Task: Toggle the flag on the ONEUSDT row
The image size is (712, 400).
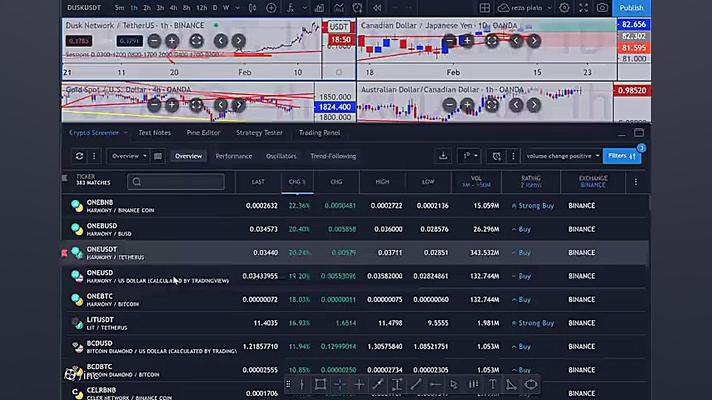Action: (x=64, y=253)
